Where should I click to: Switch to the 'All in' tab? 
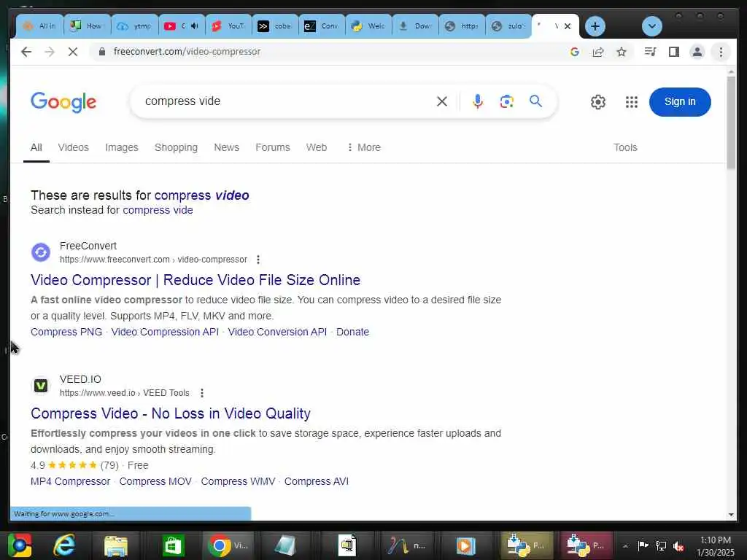tap(40, 26)
